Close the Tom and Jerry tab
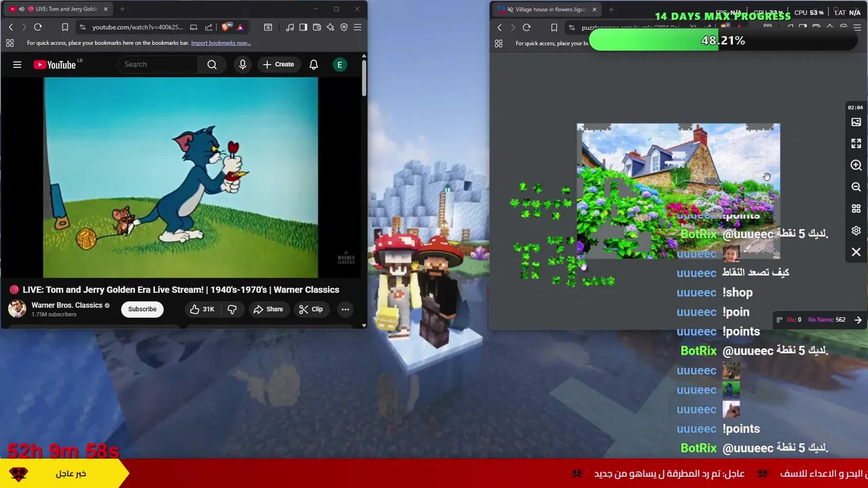Image resolution: width=868 pixels, height=488 pixels. point(106,9)
